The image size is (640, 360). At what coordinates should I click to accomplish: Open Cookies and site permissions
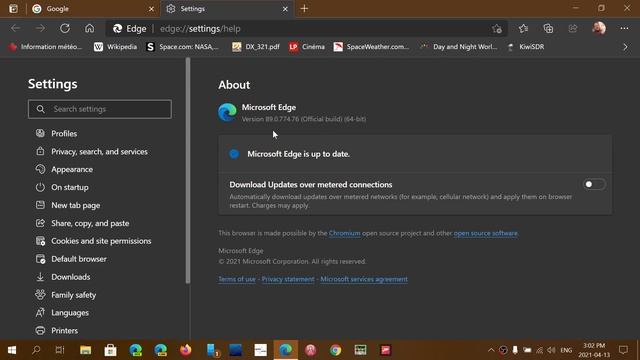point(93,241)
